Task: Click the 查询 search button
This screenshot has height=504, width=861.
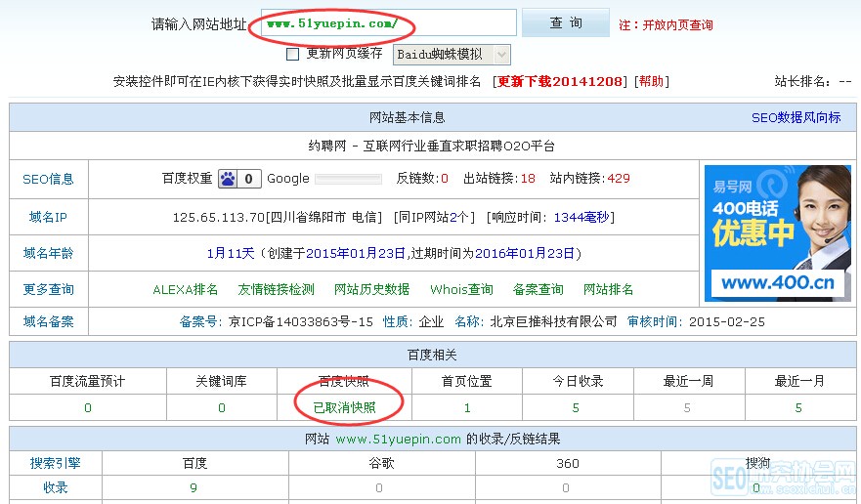Action: (566, 22)
